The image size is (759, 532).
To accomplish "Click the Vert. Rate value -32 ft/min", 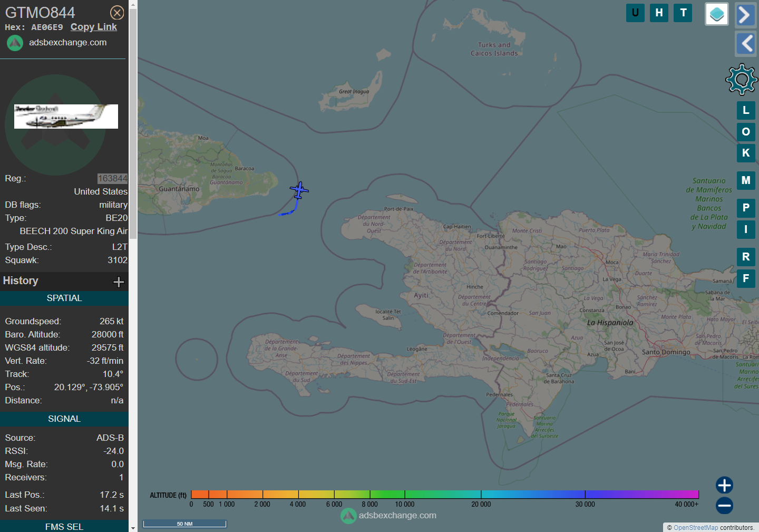I will [105, 361].
